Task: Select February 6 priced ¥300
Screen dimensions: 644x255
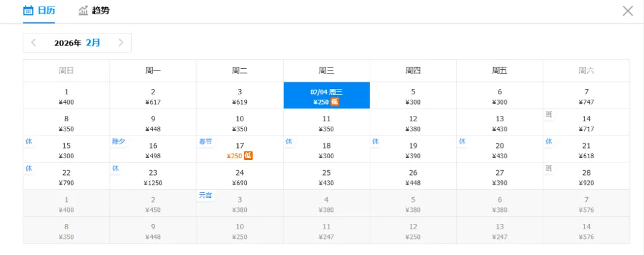Action: pos(500,96)
